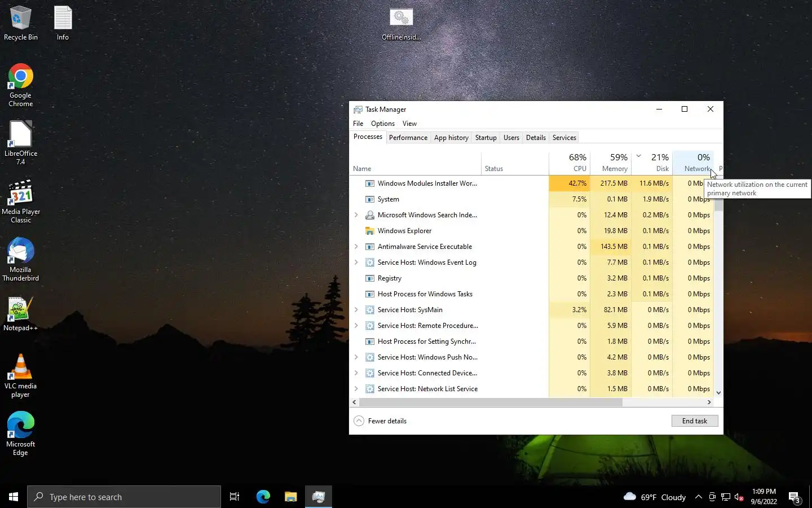812x508 pixels.
Task: Sort by the Status column header
Action: pyautogui.click(x=515, y=163)
